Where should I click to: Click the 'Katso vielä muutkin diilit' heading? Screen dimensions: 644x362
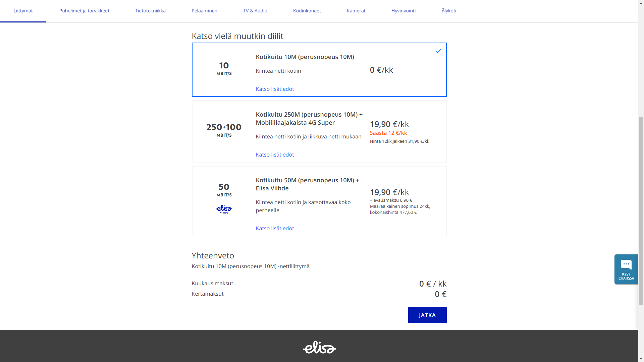[x=237, y=36]
